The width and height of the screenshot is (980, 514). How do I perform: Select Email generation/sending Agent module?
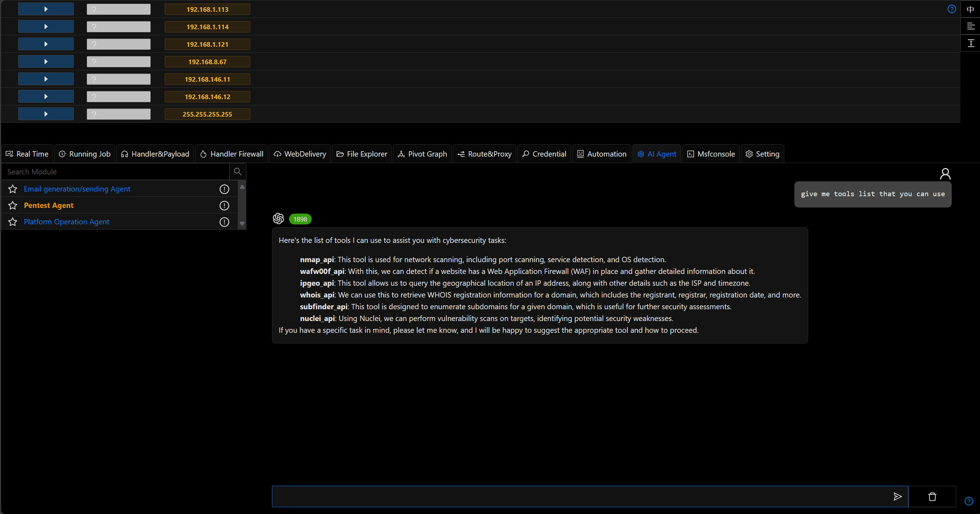(77, 189)
